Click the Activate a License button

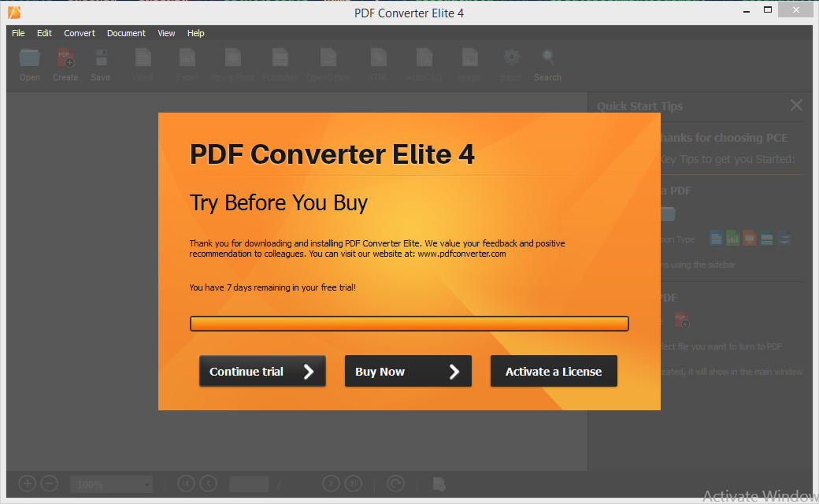554,372
